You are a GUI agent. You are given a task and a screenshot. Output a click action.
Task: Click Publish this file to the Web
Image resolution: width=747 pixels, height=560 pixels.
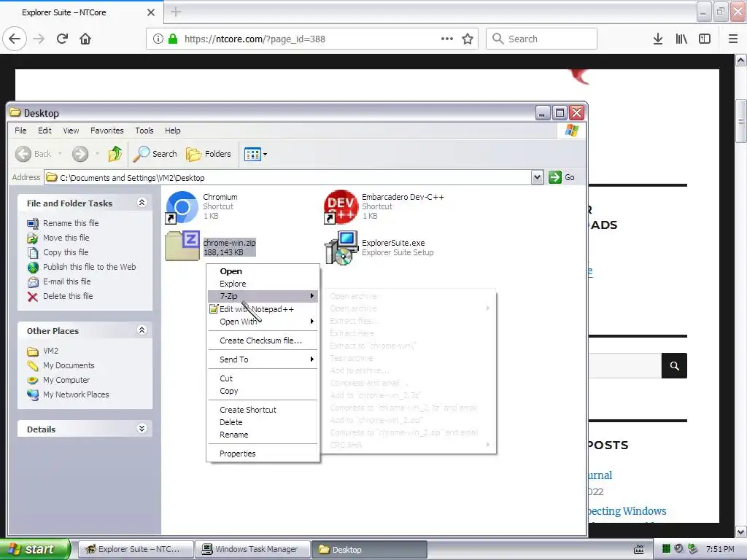89,267
